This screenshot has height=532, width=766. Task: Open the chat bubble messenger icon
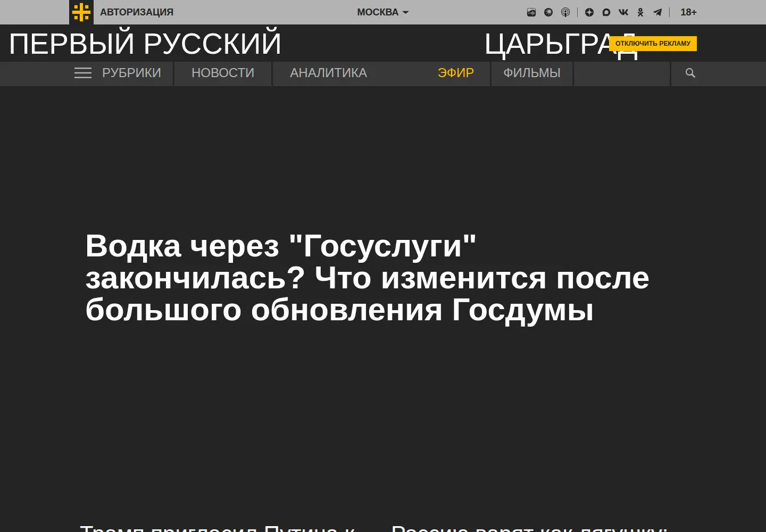606,12
